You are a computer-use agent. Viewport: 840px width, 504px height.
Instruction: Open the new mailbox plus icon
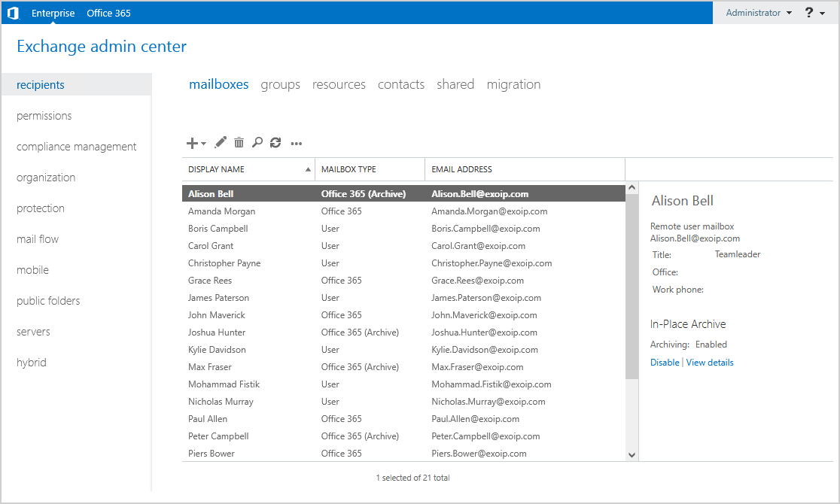192,143
